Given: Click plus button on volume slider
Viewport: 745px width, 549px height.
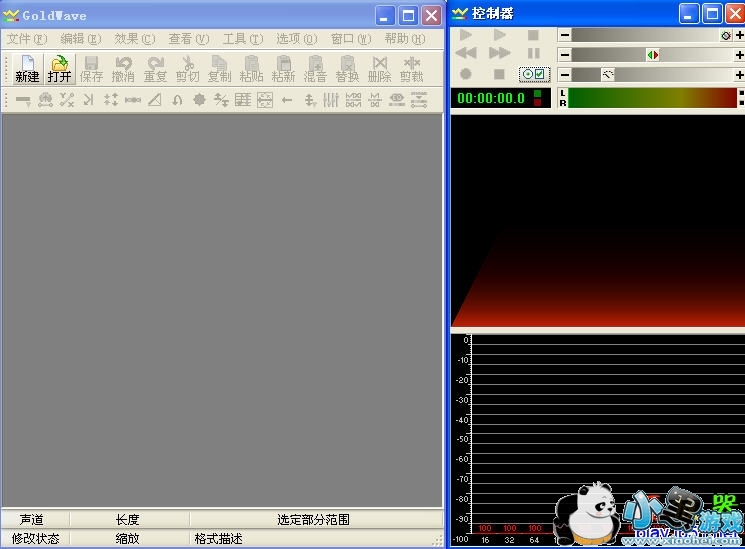Looking at the screenshot, I should (x=739, y=35).
